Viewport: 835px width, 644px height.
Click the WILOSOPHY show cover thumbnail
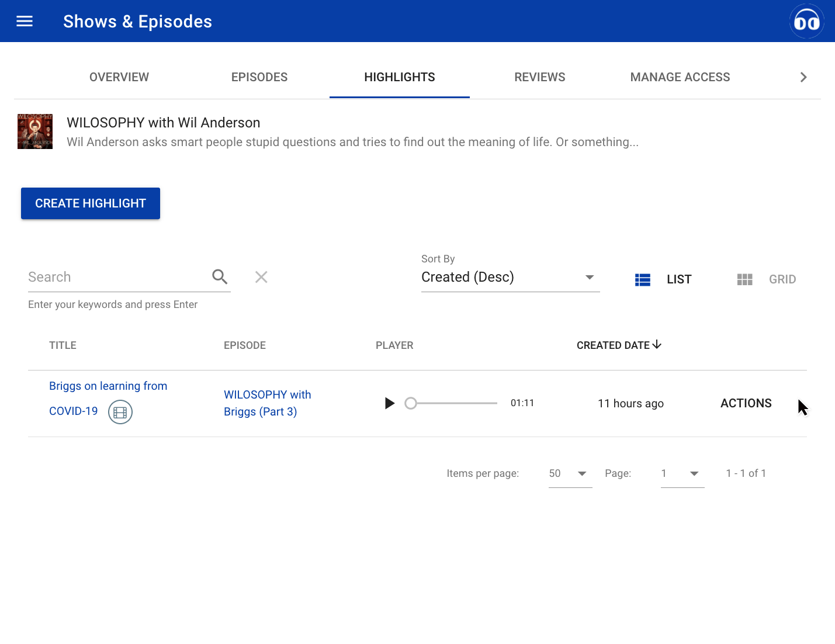(35, 131)
